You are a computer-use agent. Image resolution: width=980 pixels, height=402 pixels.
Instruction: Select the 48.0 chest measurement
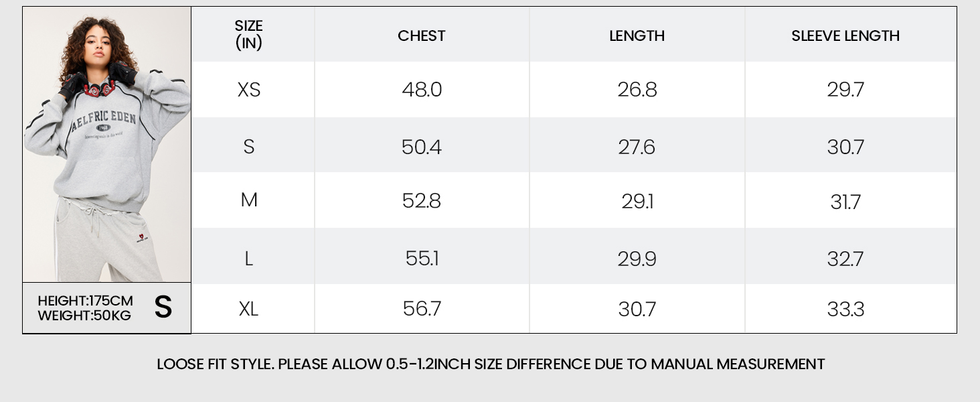pyautogui.click(x=422, y=90)
